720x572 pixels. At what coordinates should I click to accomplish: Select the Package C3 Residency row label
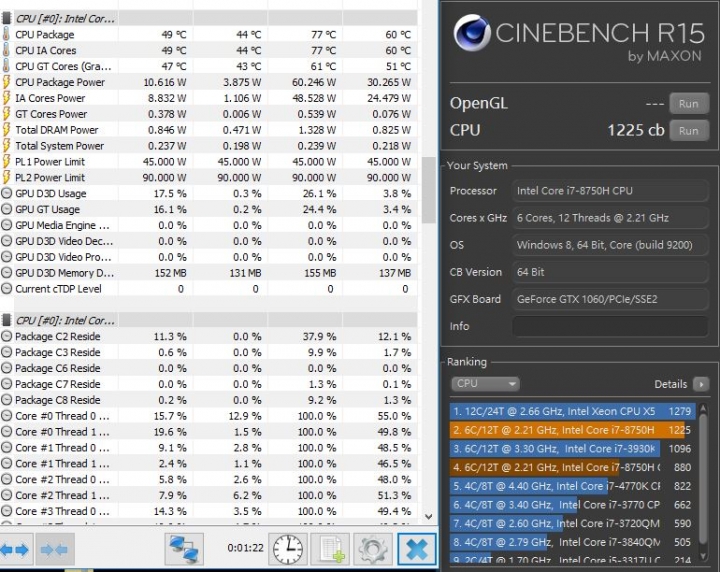pyautogui.click(x=58, y=353)
